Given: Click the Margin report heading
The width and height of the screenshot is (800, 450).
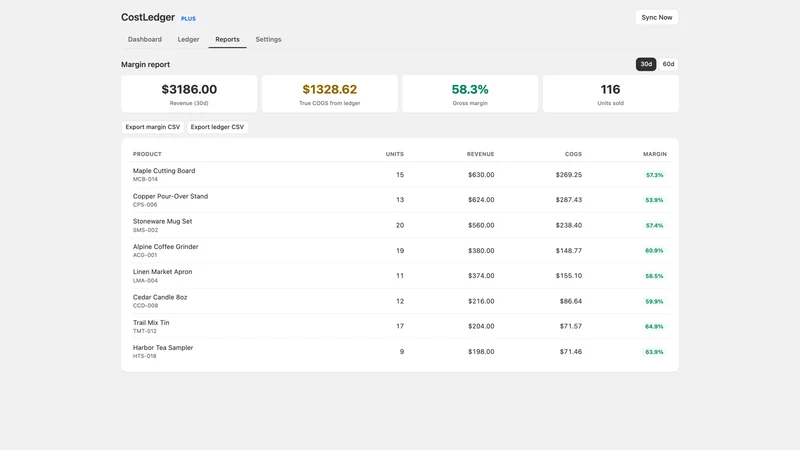Looking at the screenshot, I should [x=145, y=65].
